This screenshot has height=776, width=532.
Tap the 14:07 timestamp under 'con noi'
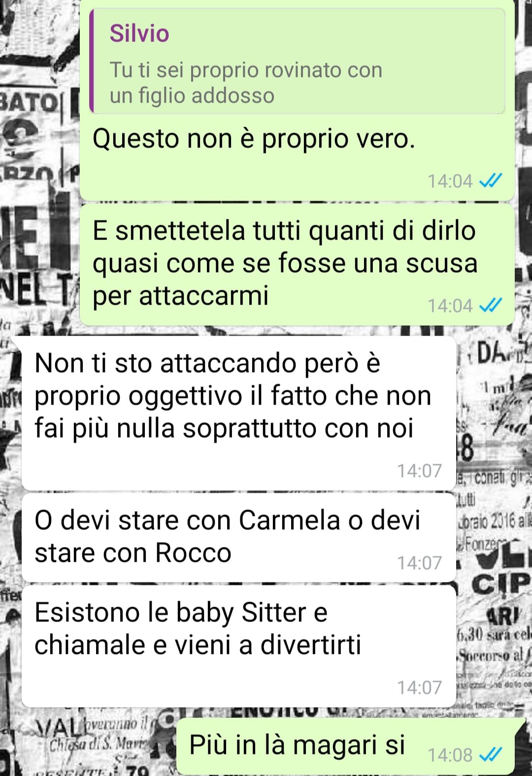click(x=420, y=471)
